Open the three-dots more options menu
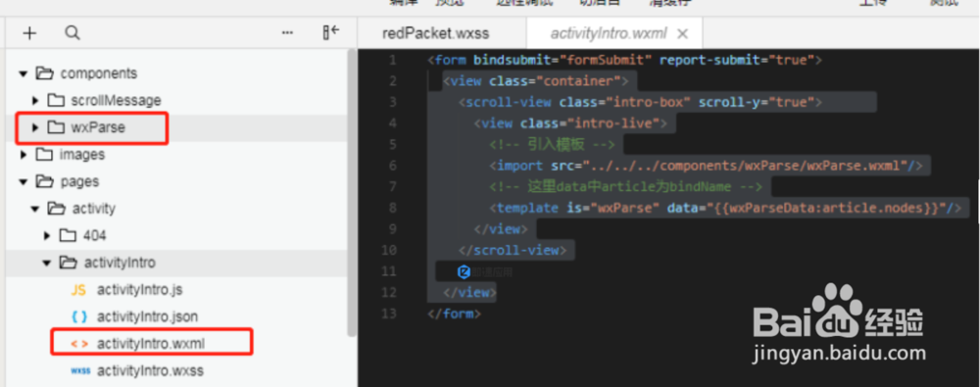This screenshot has width=980, height=387. [287, 33]
